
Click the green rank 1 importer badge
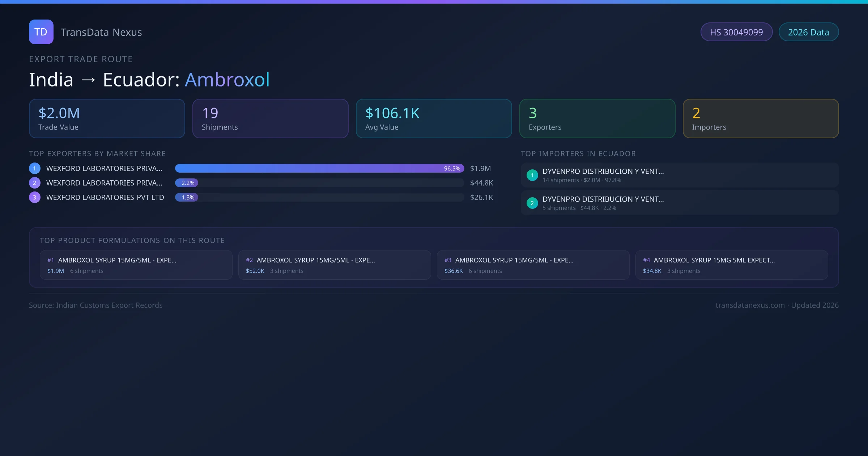[532, 175]
